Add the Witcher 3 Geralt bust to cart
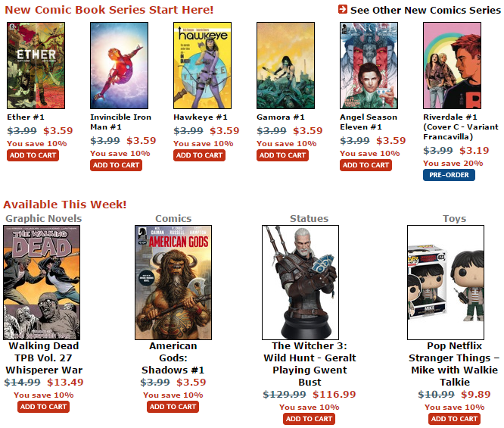504x428 pixels. pos(310,419)
